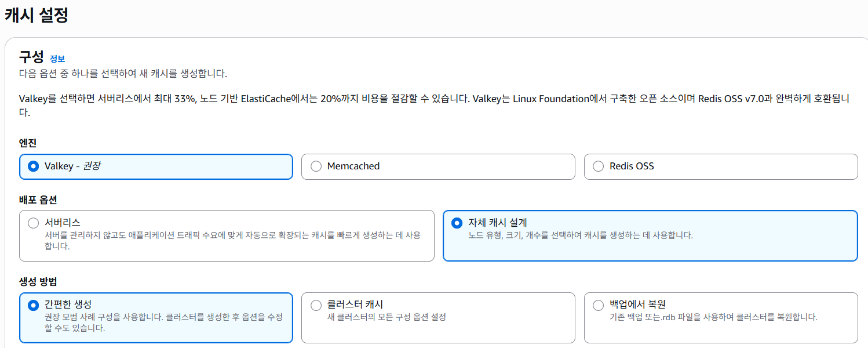Open the 정보 link next to 구성
Viewport: 868px width, 348px height.
(57, 59)
